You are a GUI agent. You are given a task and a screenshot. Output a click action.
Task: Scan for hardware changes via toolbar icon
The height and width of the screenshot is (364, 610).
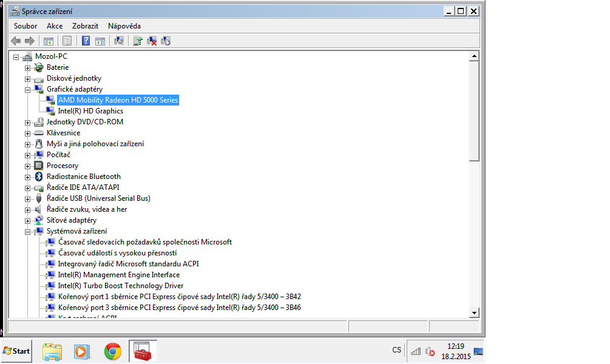119,41
